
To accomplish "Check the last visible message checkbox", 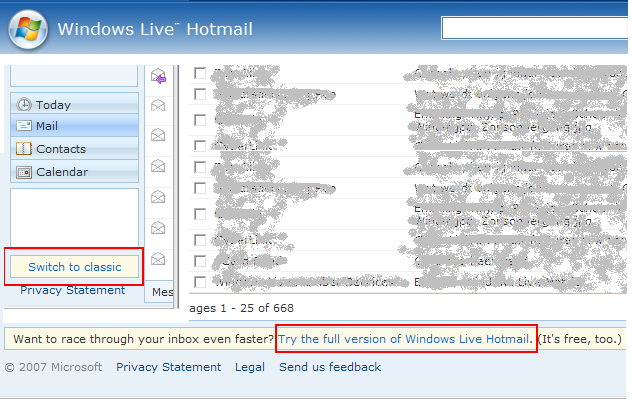I will [200, 282].
